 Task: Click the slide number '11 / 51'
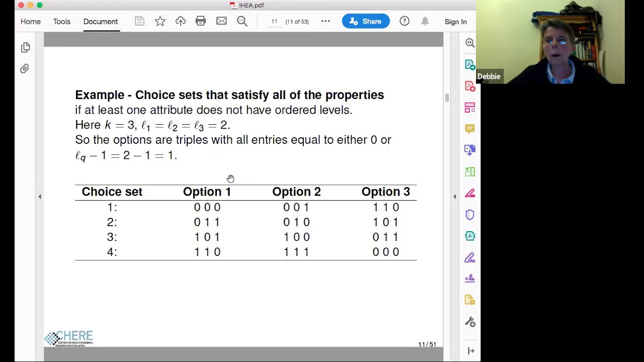(427, 344)
